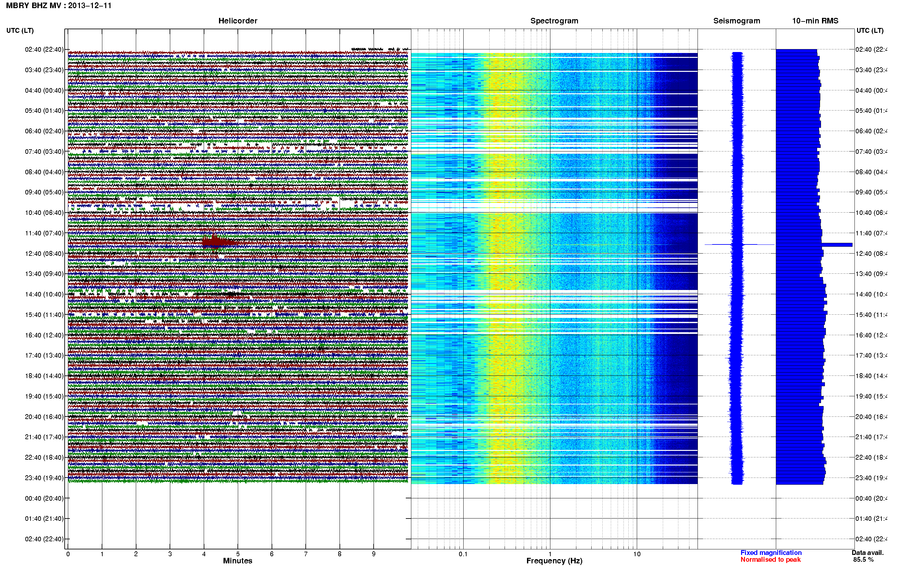Screen dimensions: 924x578
Task: Click the '20:40 (16:40)' left time label
Action: tap(44, 417)
